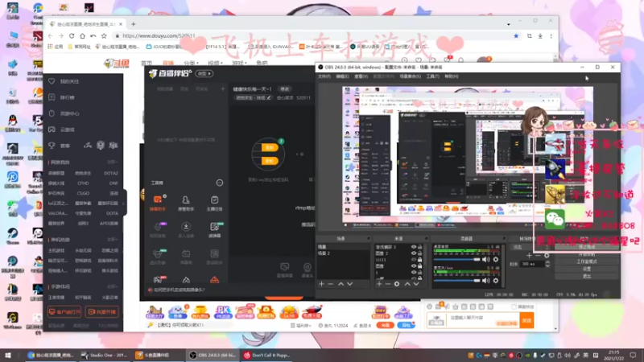Open 设置 from OBS controls
The height and width of the screenshot is (362, 644).
pyautogui.click(x=587, y=269)
